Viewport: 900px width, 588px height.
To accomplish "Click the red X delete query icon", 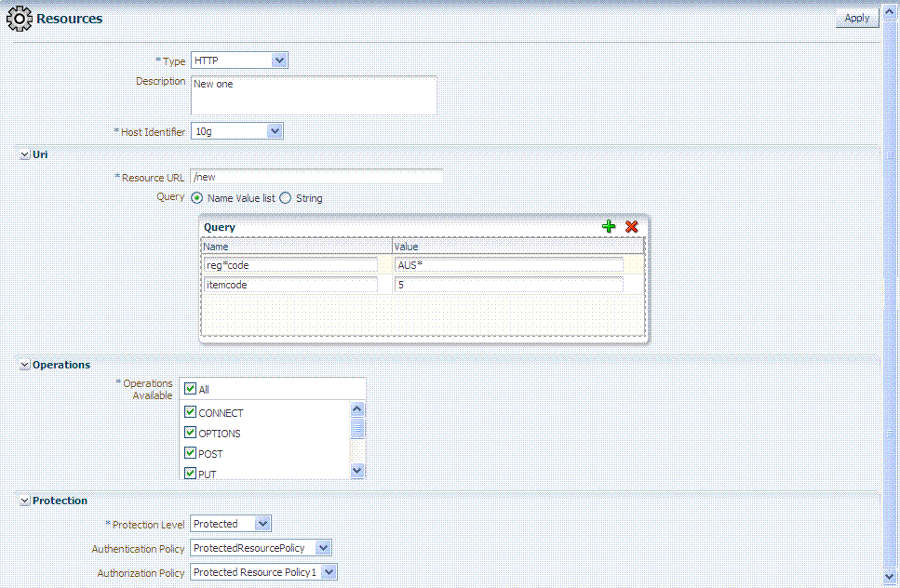I will tap(631, 227).
